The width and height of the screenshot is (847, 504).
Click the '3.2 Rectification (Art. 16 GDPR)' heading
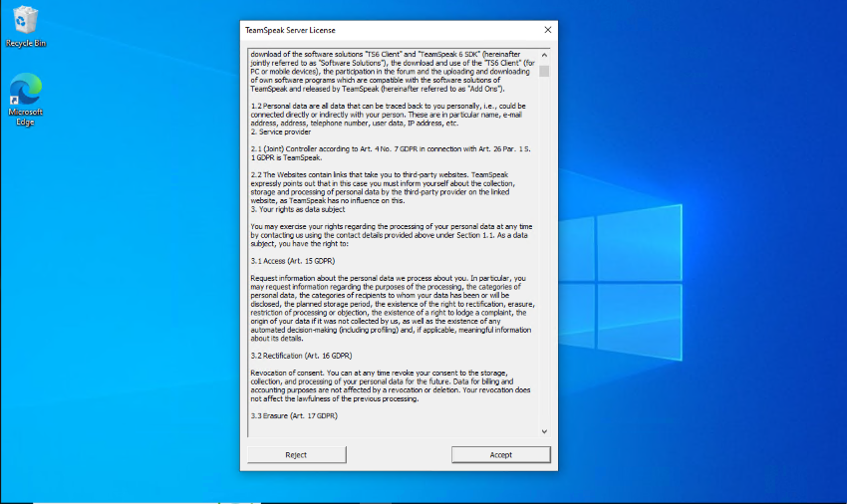[x=301, y=355]
